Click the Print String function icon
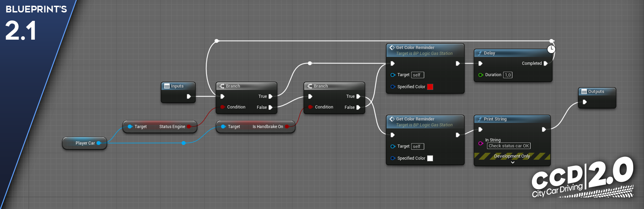The height and width of the screenshot is (209, 644). tap(480, 119)
